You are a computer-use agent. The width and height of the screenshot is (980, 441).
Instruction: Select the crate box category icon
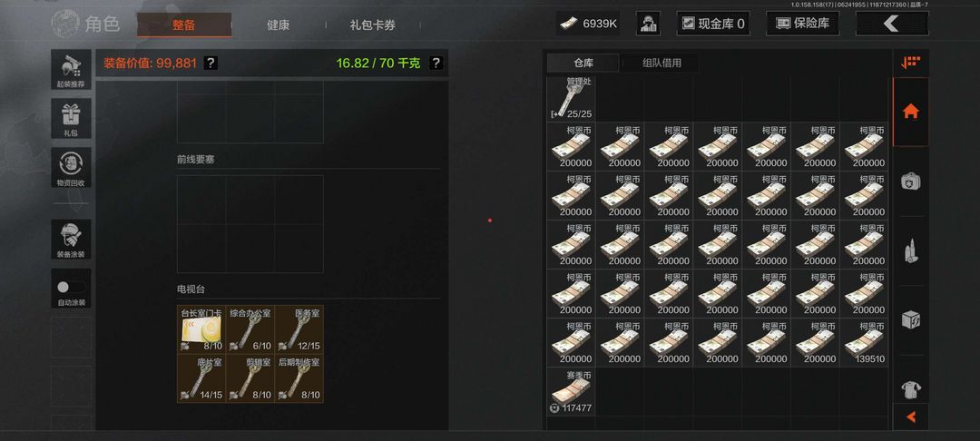coord(911,320)
